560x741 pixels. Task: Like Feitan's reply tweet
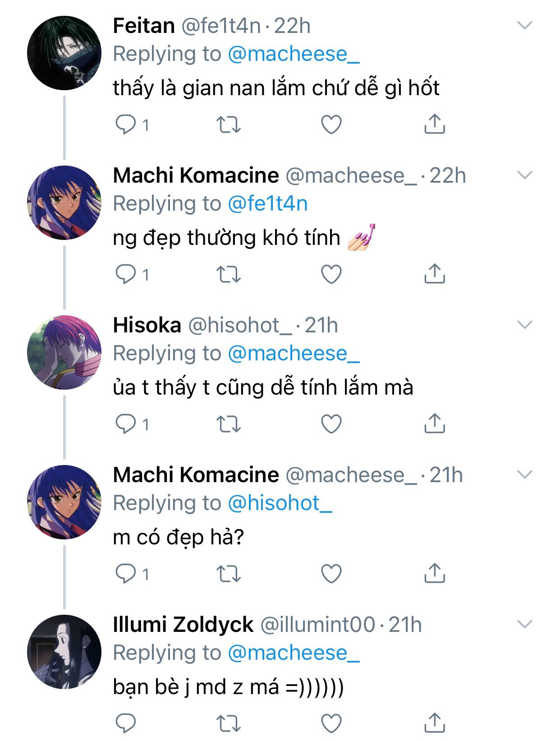point(331,125)
